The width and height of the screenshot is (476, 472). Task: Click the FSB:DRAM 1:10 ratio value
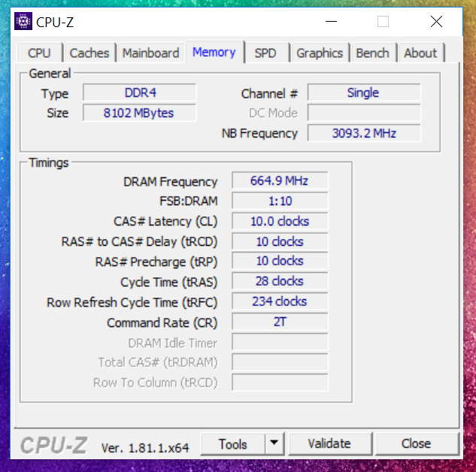point(280,201)
